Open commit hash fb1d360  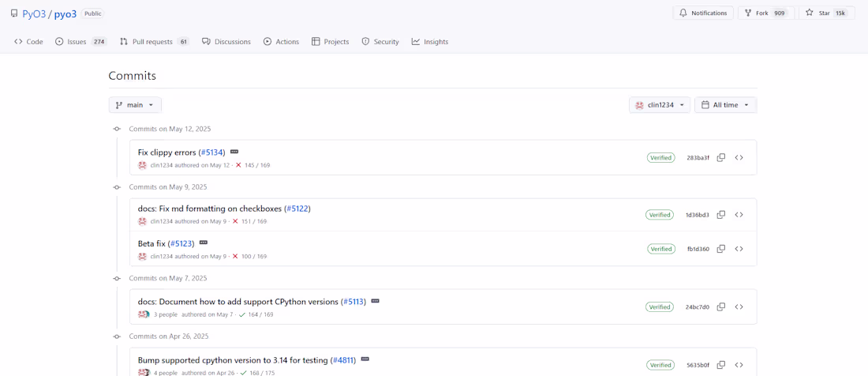[698, 249]
